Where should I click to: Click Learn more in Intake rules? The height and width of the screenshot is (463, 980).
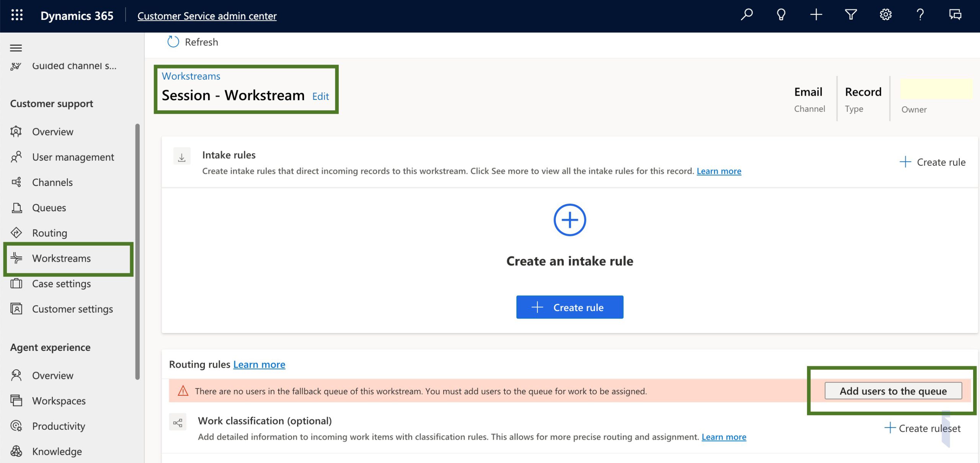[719, 171]
